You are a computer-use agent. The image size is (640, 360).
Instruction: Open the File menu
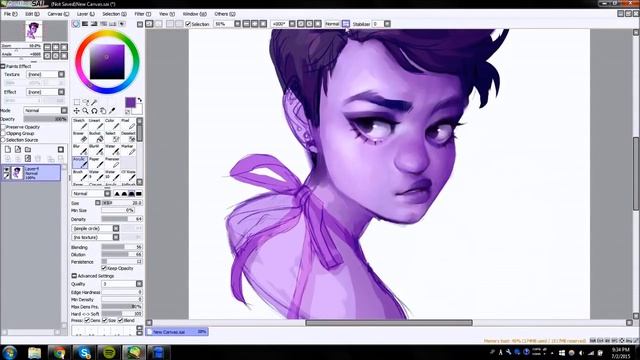tap(10, 14)
